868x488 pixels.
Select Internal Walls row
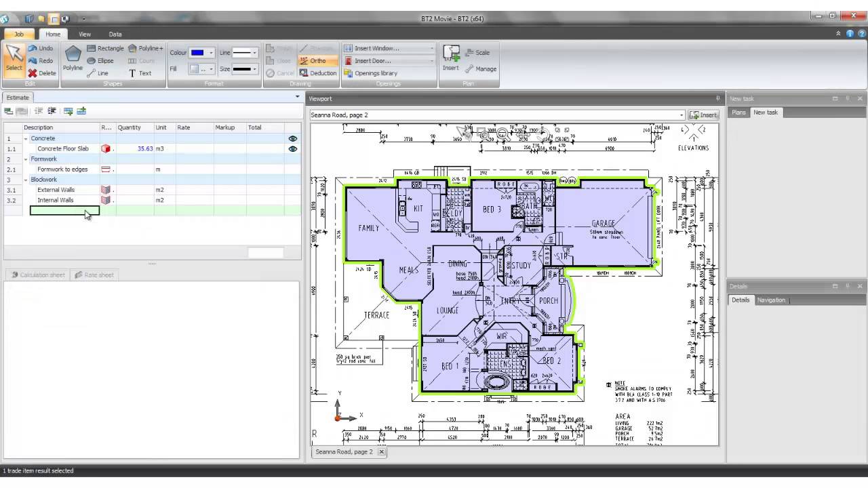pos(152,200)
